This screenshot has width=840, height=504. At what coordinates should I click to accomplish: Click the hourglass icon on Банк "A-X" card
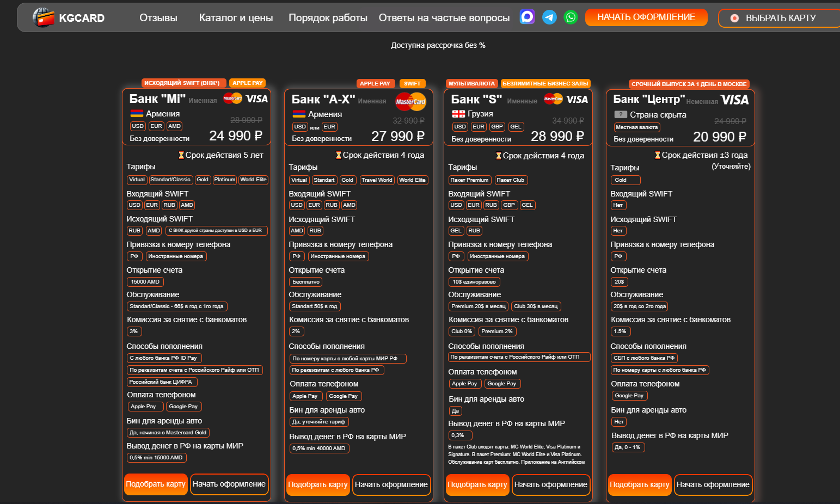point(339,155)
